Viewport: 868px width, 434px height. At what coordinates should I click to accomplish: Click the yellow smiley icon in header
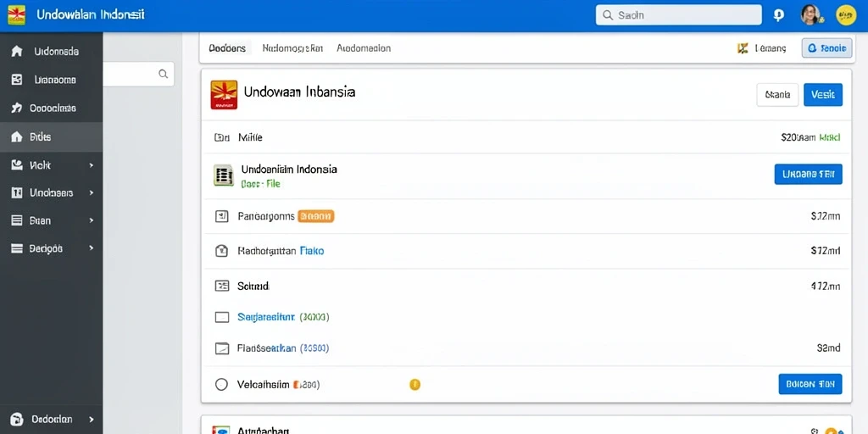[846, 15]
